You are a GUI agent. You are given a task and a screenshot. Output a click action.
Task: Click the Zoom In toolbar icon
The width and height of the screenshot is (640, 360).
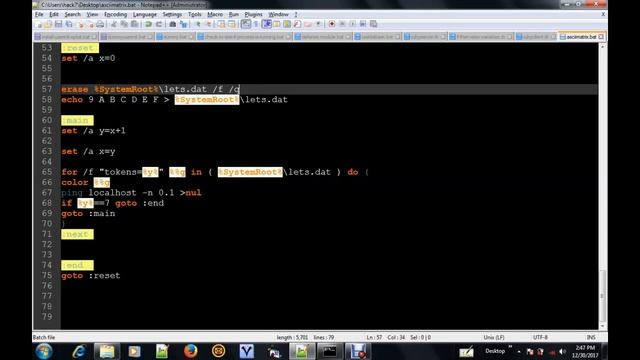click(198, 24)
